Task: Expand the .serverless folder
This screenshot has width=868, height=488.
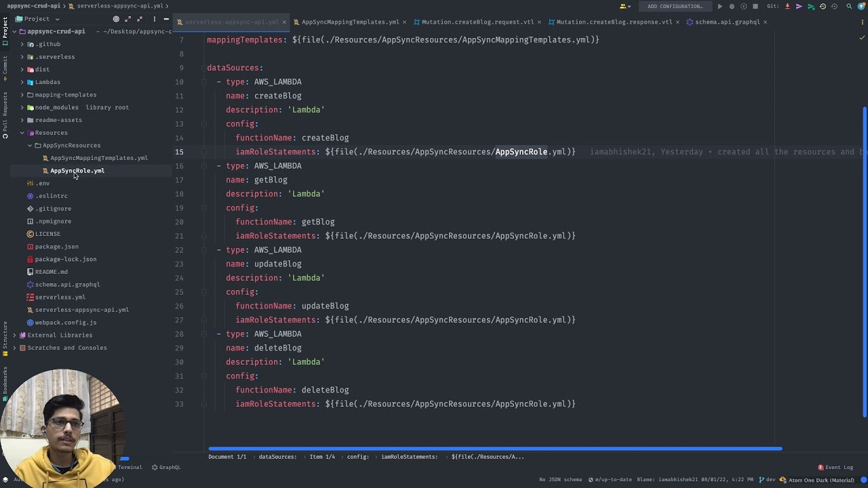Action: click(x=22, y=57)
